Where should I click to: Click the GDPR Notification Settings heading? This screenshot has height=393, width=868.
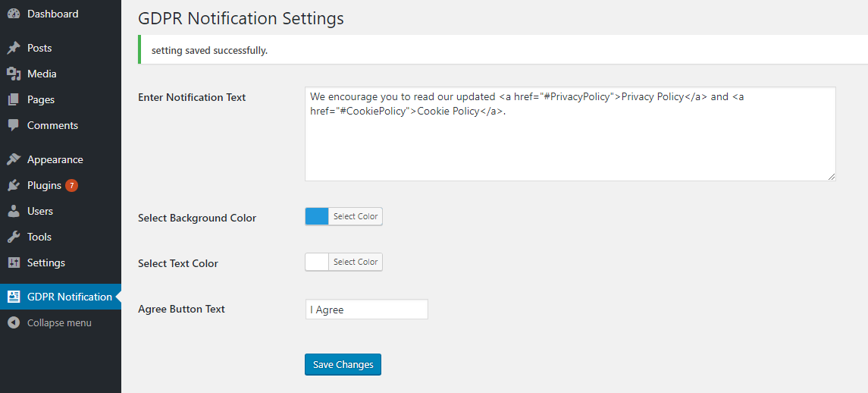pos(241,18)
